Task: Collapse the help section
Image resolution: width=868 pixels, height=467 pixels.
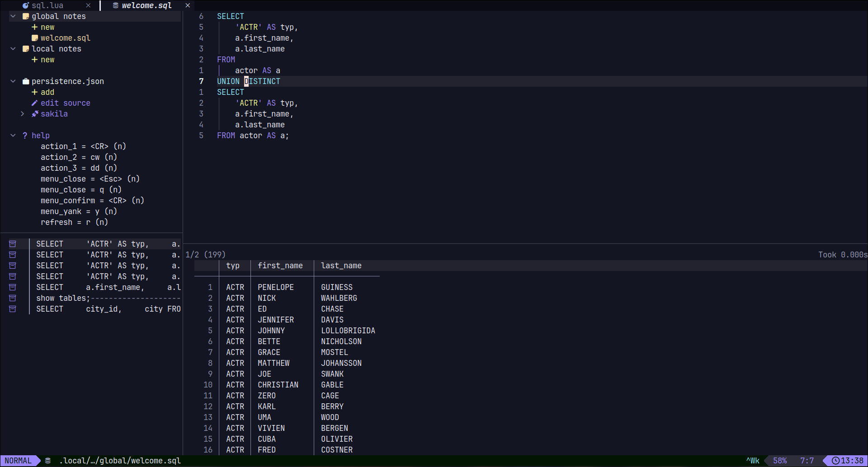Action: [13, 135]
